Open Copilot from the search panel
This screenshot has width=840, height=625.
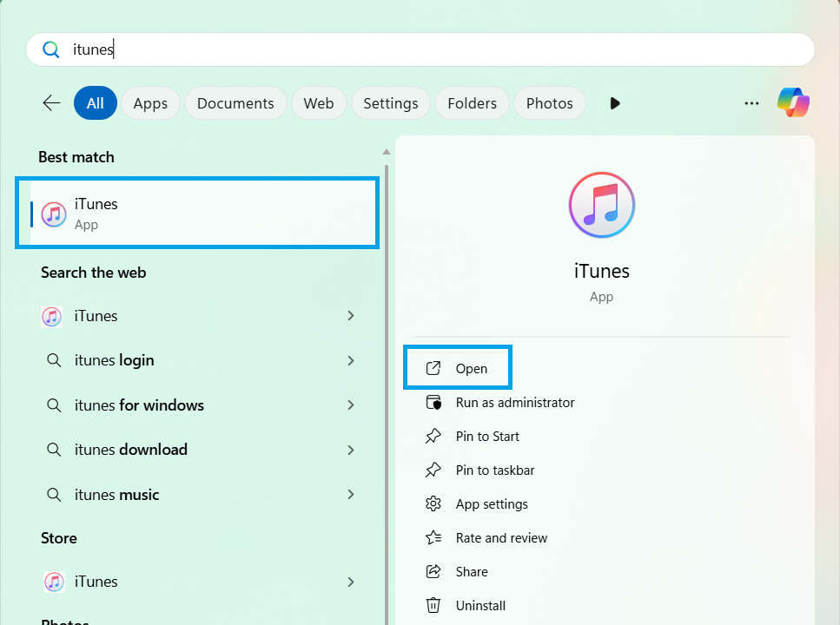tap(793, 103)
